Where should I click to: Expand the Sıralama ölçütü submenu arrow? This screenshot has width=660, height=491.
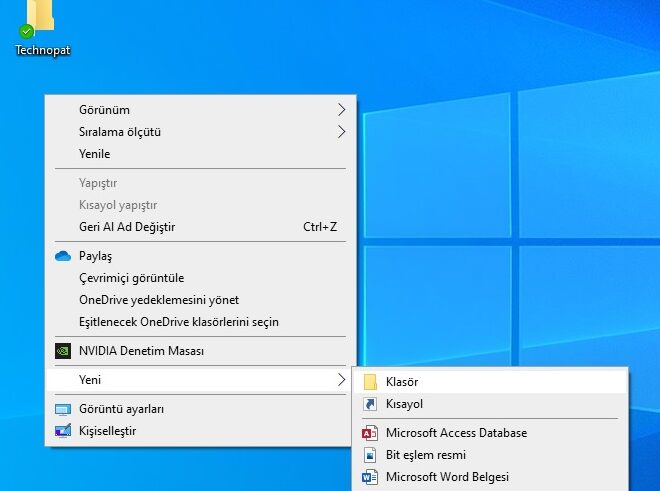click(341, 132)
